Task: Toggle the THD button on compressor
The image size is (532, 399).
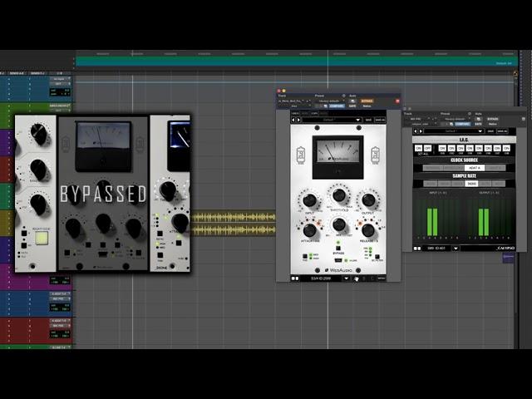Action: (305, 256)
